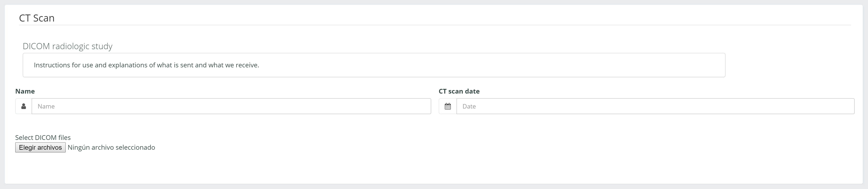Click the Name placeholder text in input
868x189 pixels.
click(46, 106)
